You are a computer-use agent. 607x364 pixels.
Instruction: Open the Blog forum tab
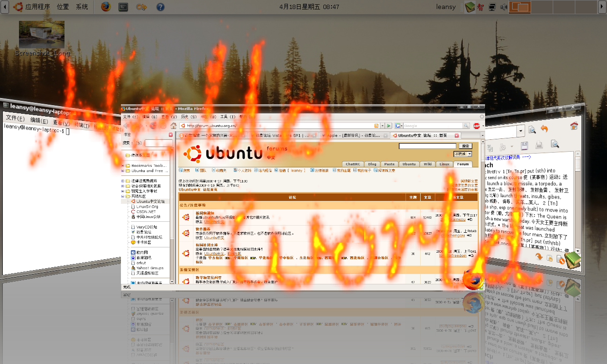coord(372,164)
